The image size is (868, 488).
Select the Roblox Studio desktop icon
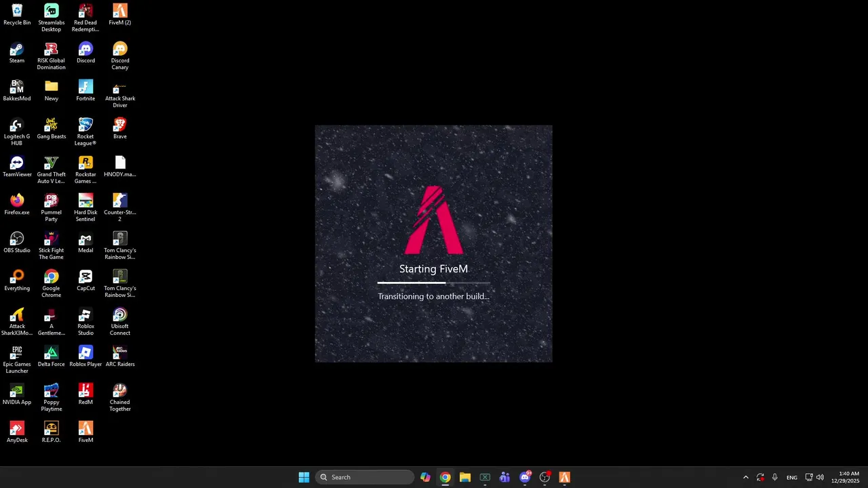pyautogui.click(x=85, y=321)
